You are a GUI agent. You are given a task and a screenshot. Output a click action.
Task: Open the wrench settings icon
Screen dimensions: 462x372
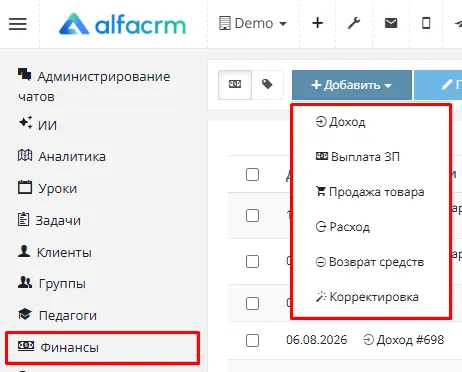pos(354,23)
